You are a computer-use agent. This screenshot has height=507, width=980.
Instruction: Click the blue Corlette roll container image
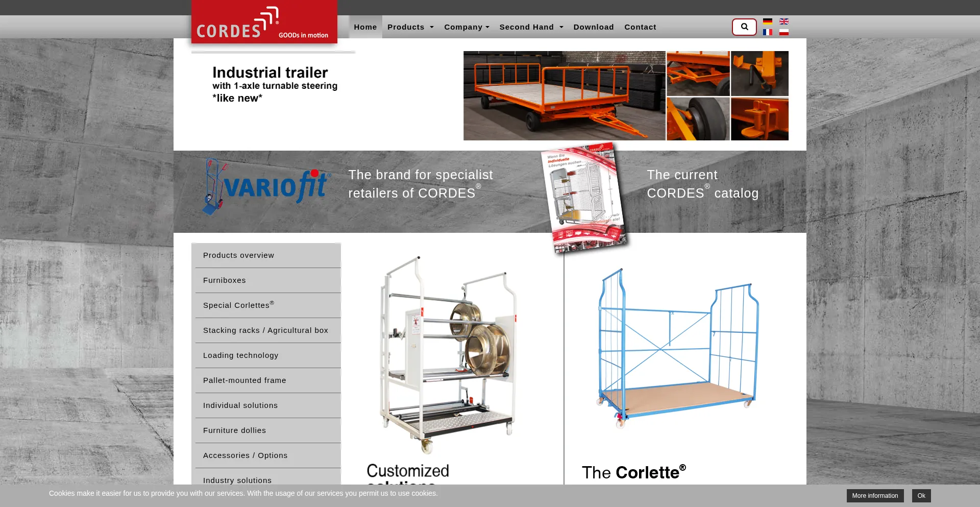coord(677,348)
